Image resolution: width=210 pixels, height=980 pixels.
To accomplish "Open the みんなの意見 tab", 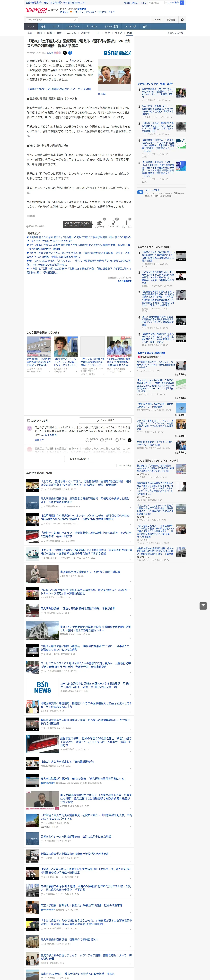I will [111, 26].
